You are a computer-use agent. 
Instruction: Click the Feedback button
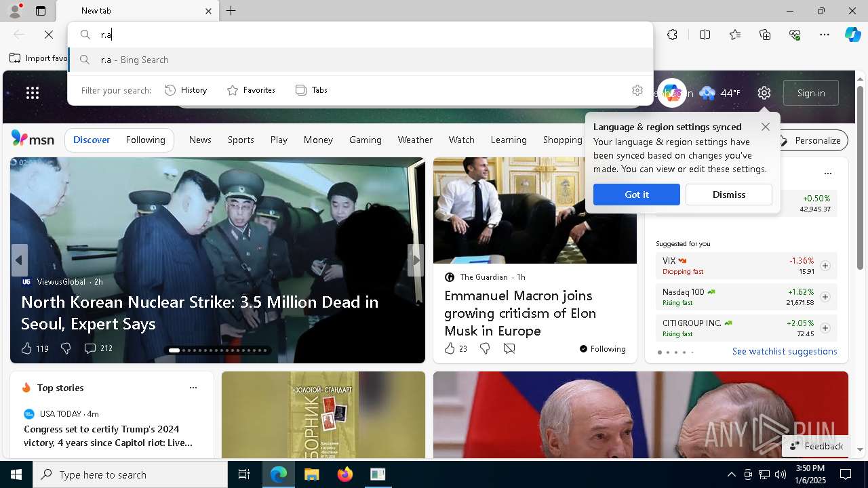click(816, 446)
